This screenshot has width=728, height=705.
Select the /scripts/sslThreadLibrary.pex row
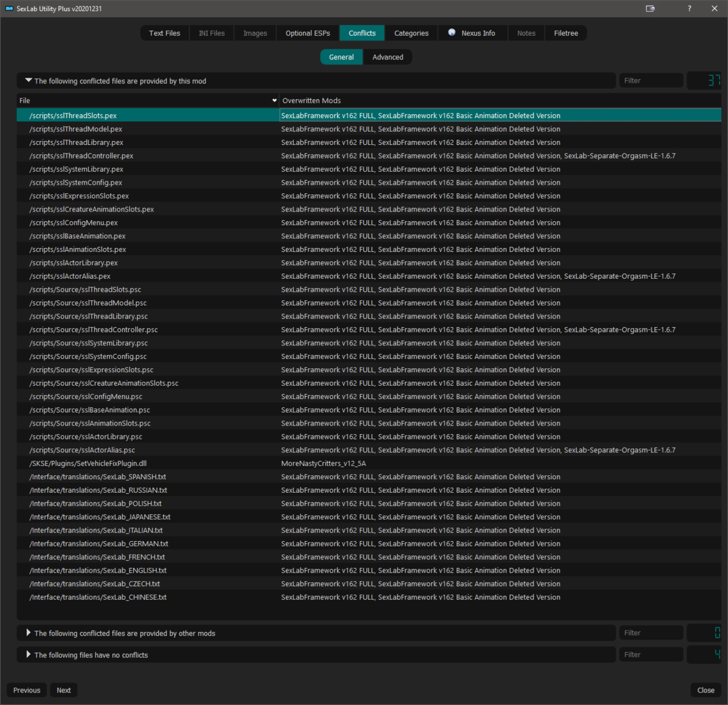point(369,142)
